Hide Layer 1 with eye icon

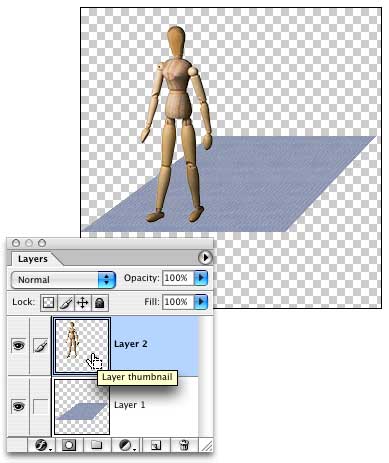[x=18, y=406]
